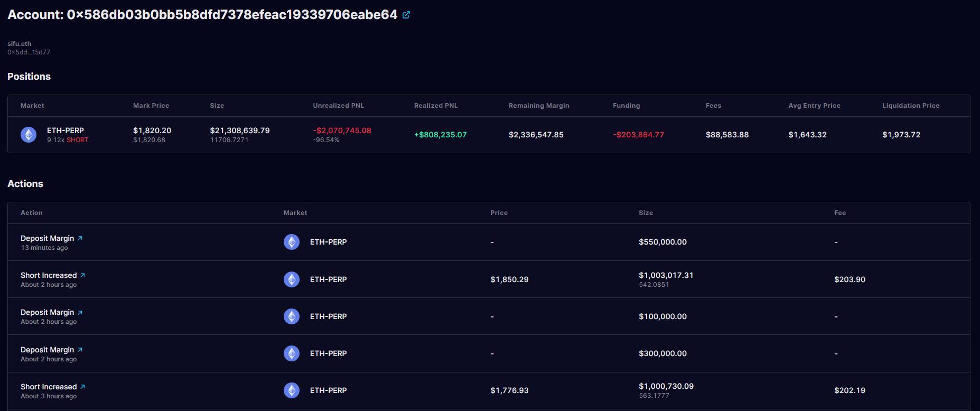Screen dimensions: 980x411
Task: Select the account address 0x586db03b... heading
Action: (x=202, y=15)
